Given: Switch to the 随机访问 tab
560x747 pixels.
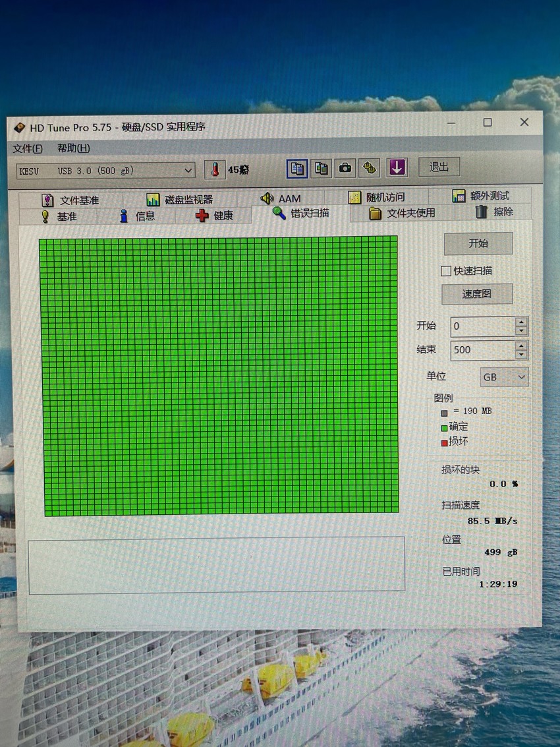Looking at the screenshot, I should (x=376, y=197).
